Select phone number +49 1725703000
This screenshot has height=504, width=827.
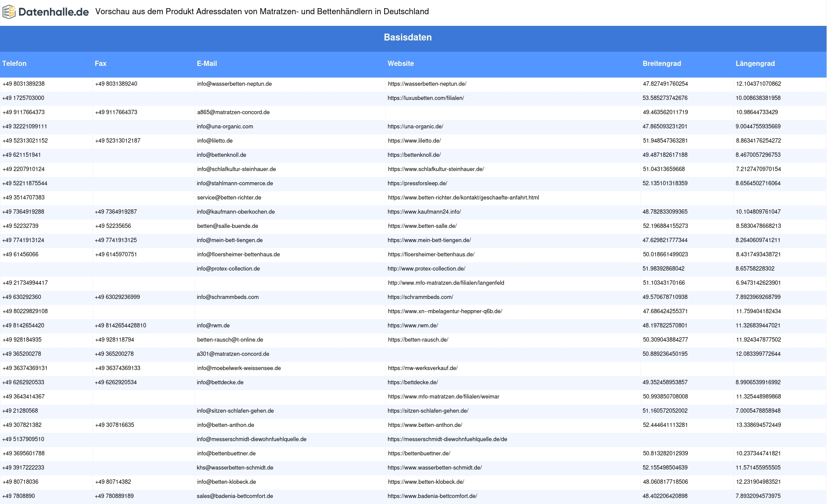click(23, 98)
